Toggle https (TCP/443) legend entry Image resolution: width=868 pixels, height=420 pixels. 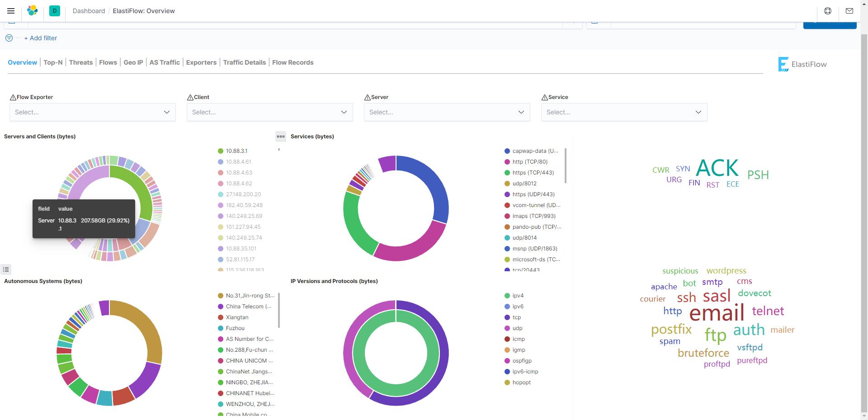(x=529, y=173)
